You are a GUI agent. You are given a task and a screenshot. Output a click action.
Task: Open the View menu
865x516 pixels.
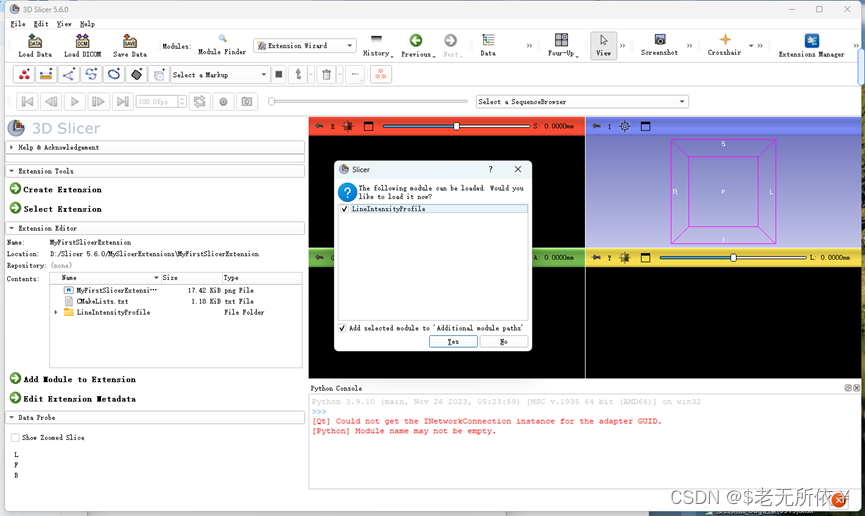(64, 24)
